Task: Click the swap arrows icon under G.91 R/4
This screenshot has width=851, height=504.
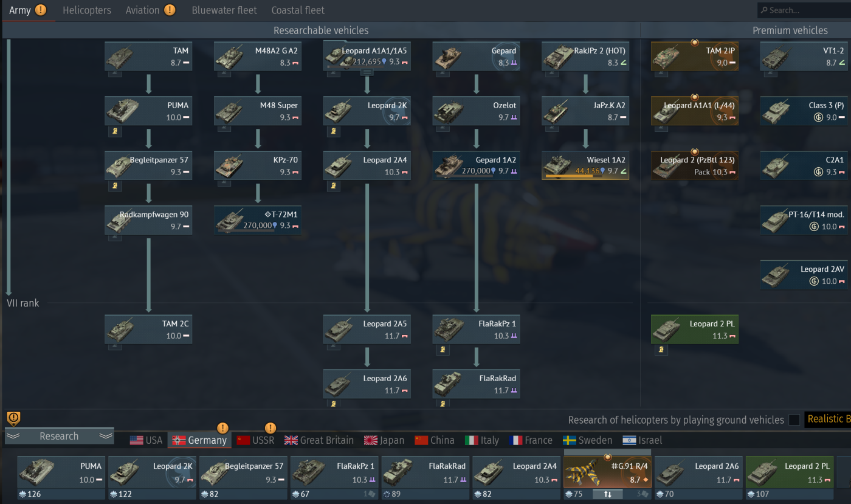Action: tap(607, 494)
